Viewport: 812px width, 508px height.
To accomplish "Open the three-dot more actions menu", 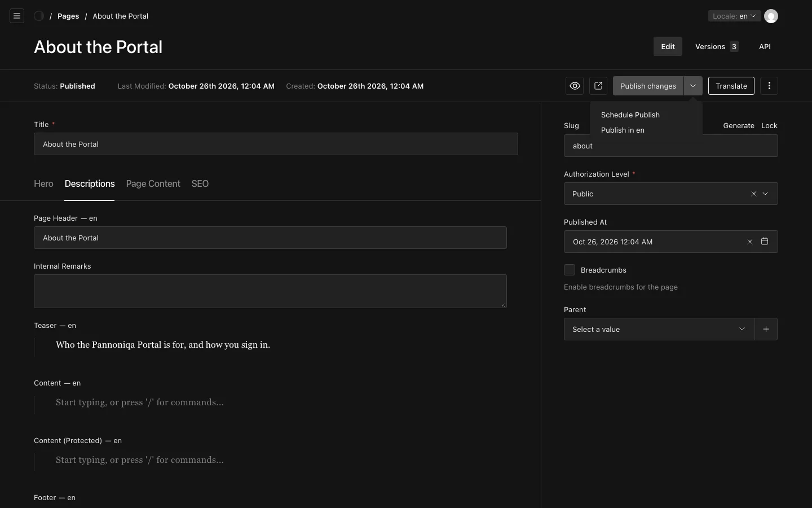I will (769, 86).
